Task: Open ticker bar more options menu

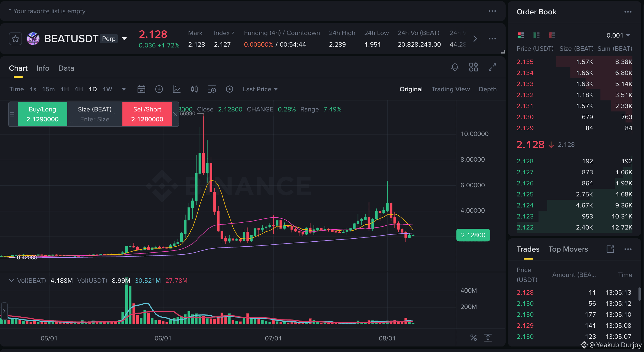Action: [492, 39]
